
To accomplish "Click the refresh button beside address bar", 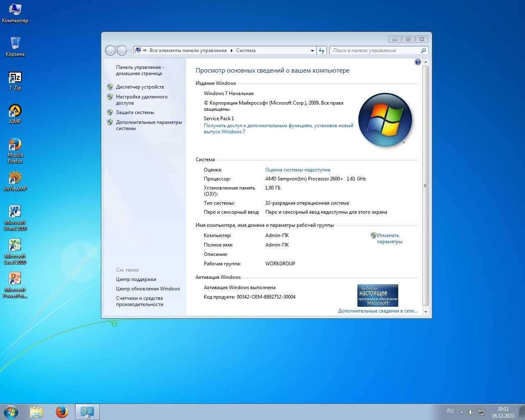I will [322, 50].
